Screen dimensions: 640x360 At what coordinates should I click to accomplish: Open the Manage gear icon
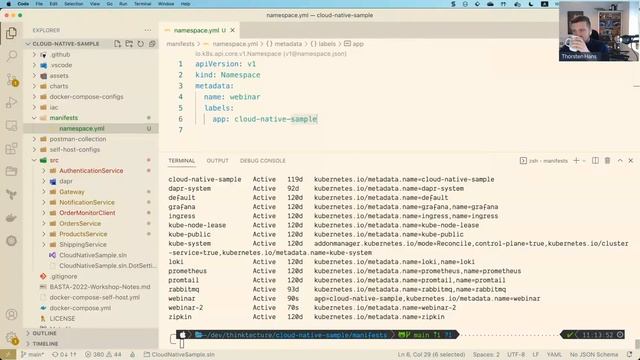click(11, 338)
